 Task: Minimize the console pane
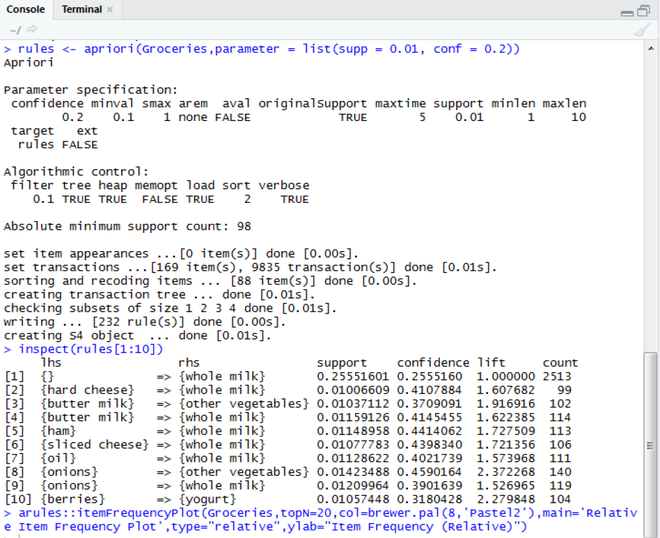[x=627, y=13]
